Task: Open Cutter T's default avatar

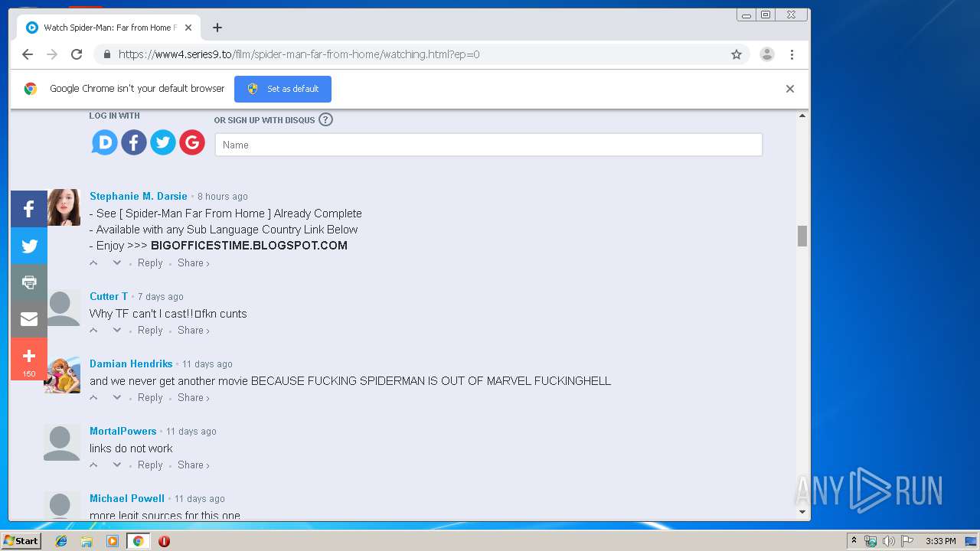Action: click(x=62, y=308)
